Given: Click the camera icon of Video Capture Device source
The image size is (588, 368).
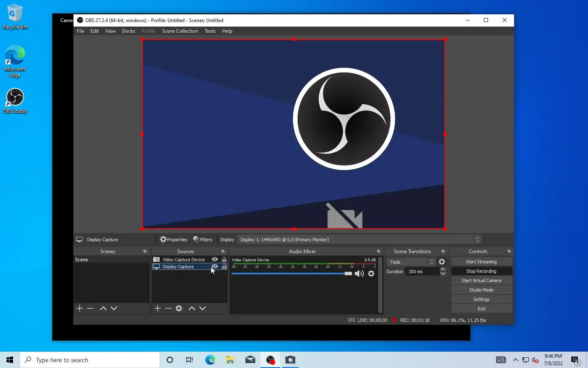Looking at the screenshot, I should coord(156,259).
